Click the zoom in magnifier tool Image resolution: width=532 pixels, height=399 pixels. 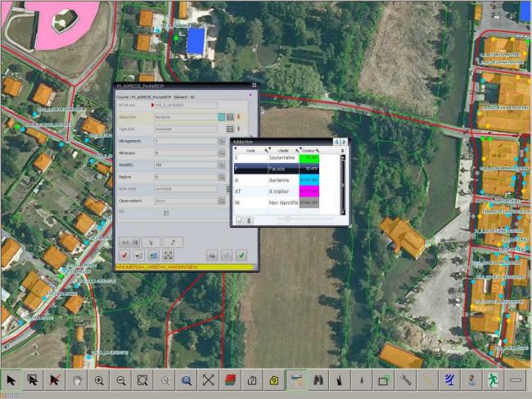(x=99, y=380)
